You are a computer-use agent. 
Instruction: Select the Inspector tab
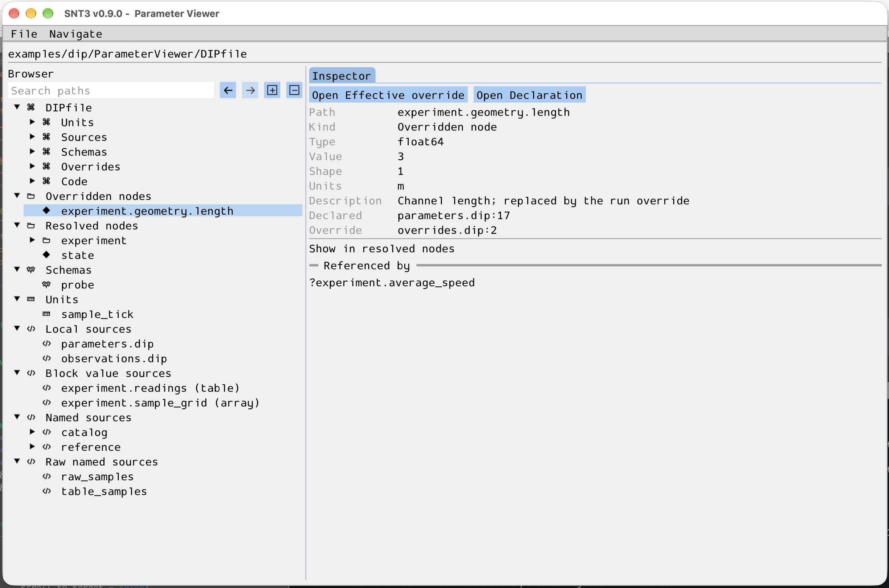click(342, 76)
